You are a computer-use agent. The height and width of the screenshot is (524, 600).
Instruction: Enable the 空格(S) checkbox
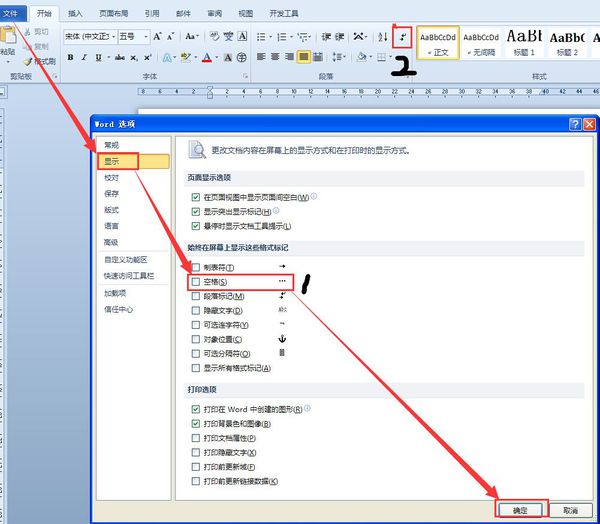(196, 282)
